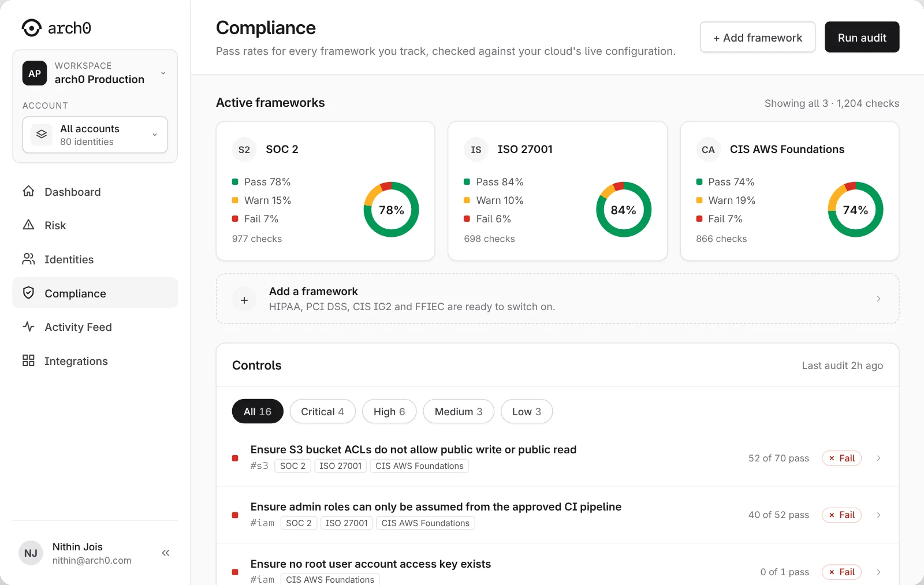
Task: Click the Run audit button
Action: click(x=862, y=37)
